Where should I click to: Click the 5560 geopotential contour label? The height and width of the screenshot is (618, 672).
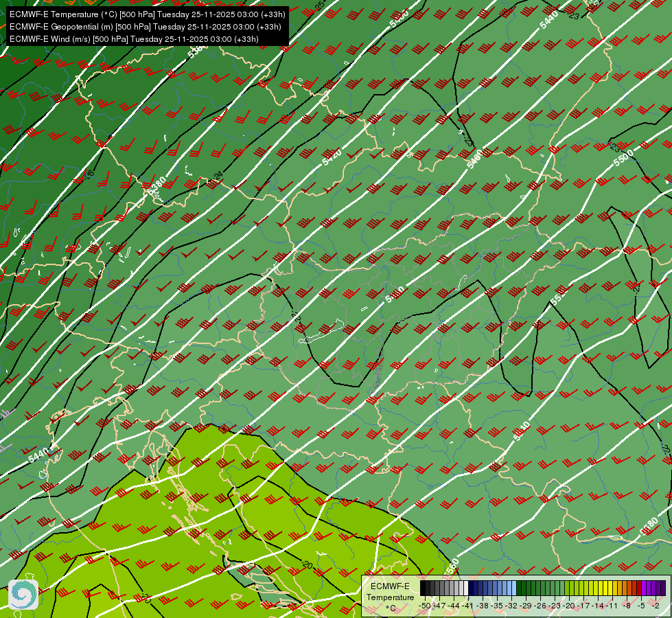(452, 567)
